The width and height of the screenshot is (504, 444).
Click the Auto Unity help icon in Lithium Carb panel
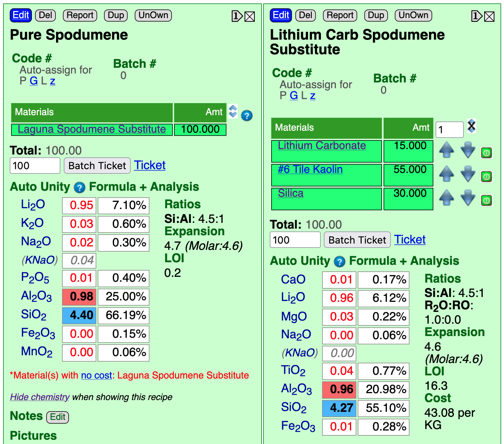click(340, 262)
